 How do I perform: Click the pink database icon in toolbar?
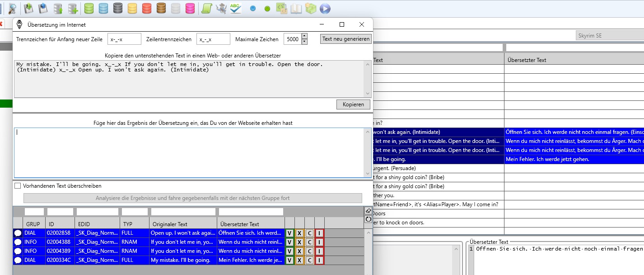190,8
